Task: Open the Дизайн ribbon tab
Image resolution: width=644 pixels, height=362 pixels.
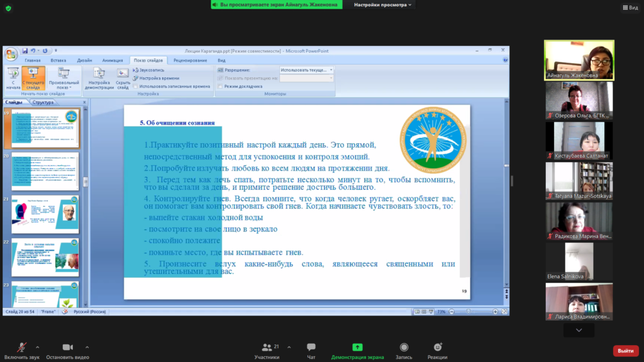Action: 85,60
